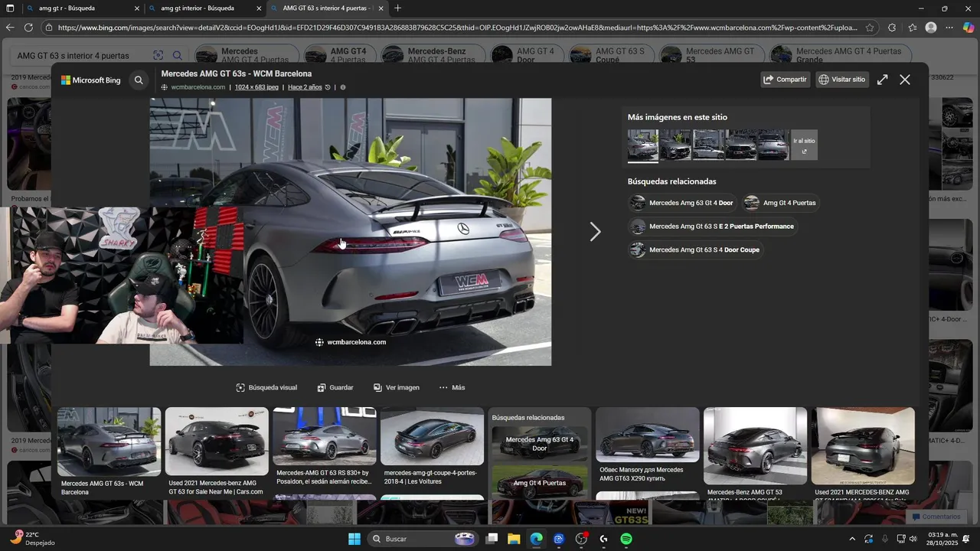The width and height of the screenshot is (980, 551).
Task: Select Mercedes Amg Gt 63 S 4 Door Coupe
Action: point(695,250)
